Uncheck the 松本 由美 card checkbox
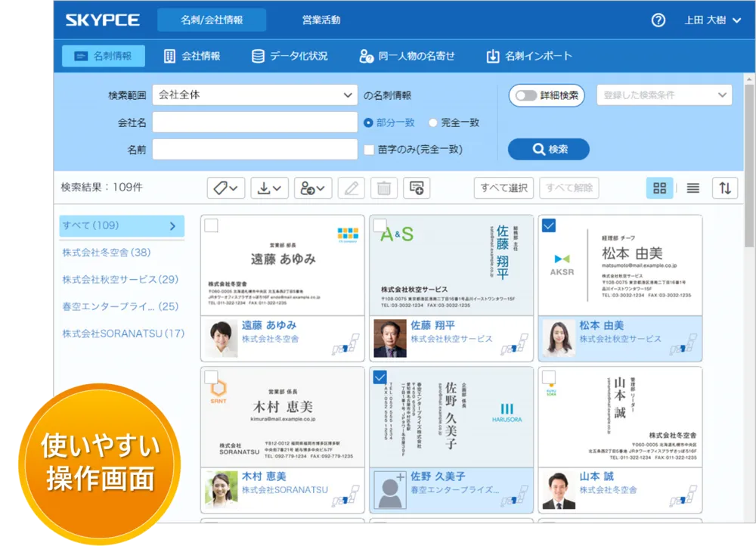 [549, 225]
